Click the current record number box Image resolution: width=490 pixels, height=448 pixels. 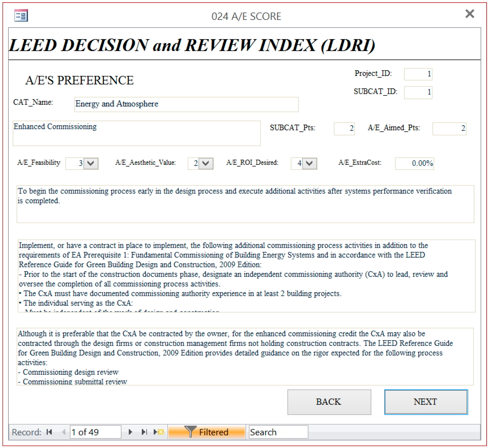tap(95, 432)
